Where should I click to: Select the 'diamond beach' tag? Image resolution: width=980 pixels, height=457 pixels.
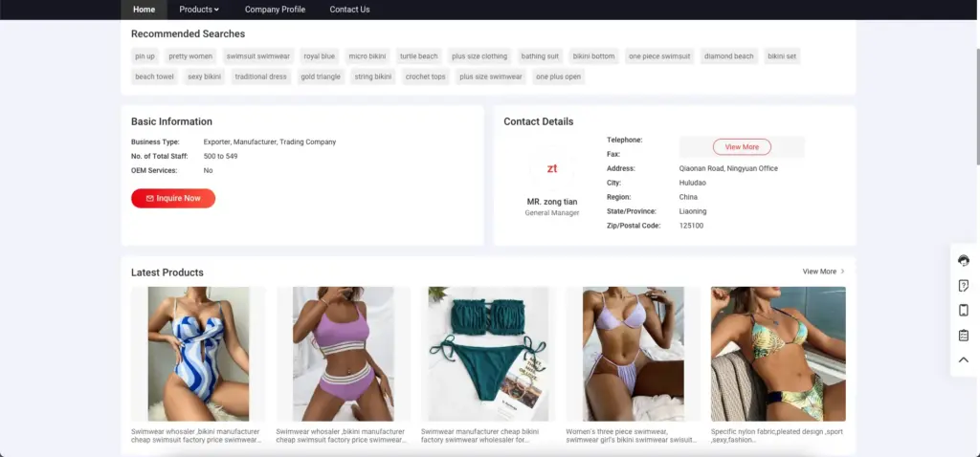pos(728,56)
